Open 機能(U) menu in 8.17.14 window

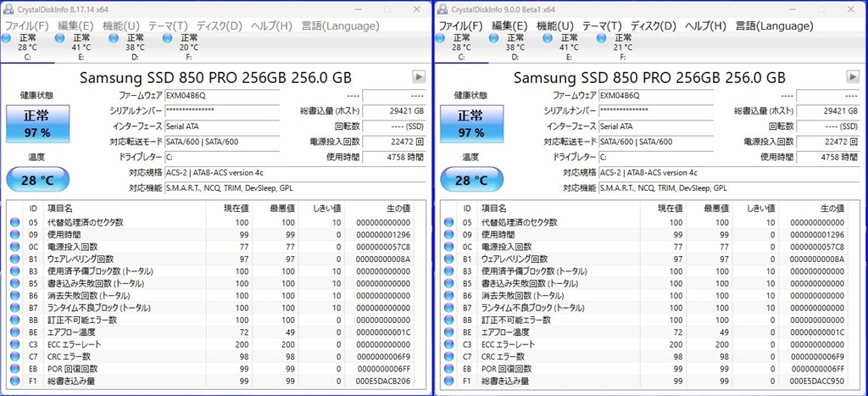[120, 26]
